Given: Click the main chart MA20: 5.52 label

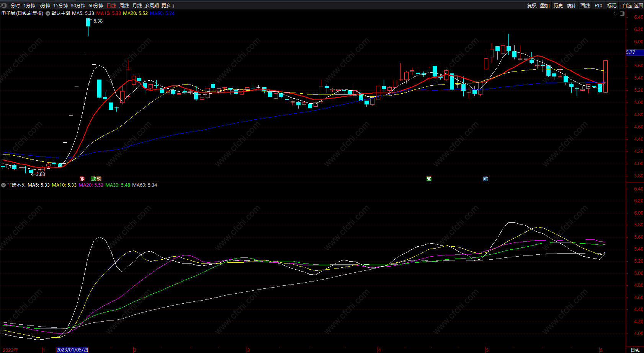Looking at the screenshot, I should [x=135, y=13].
